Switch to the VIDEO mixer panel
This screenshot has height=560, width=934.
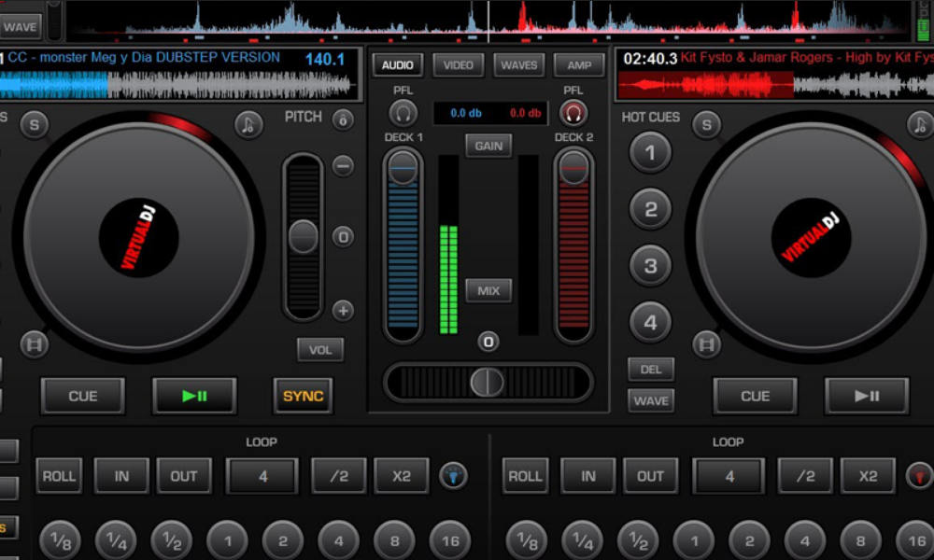(457, 64)
